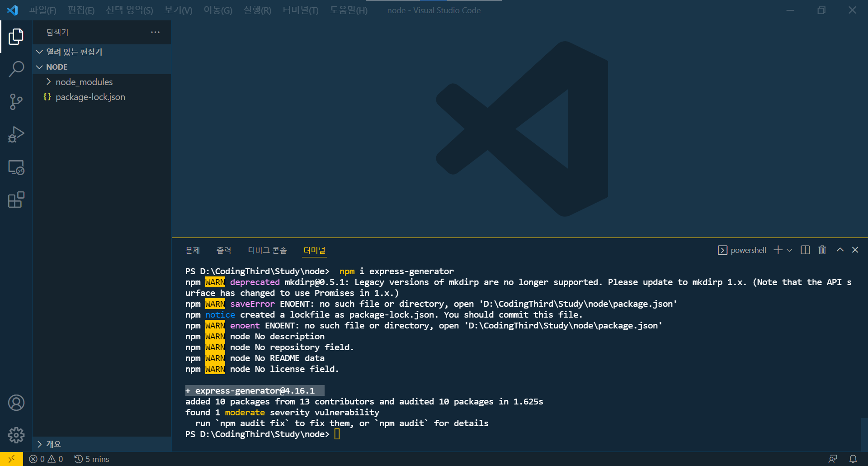Click the 'notice' text in terminal output
The height and width of the screenshot is (466, 868).
[220, 314]
